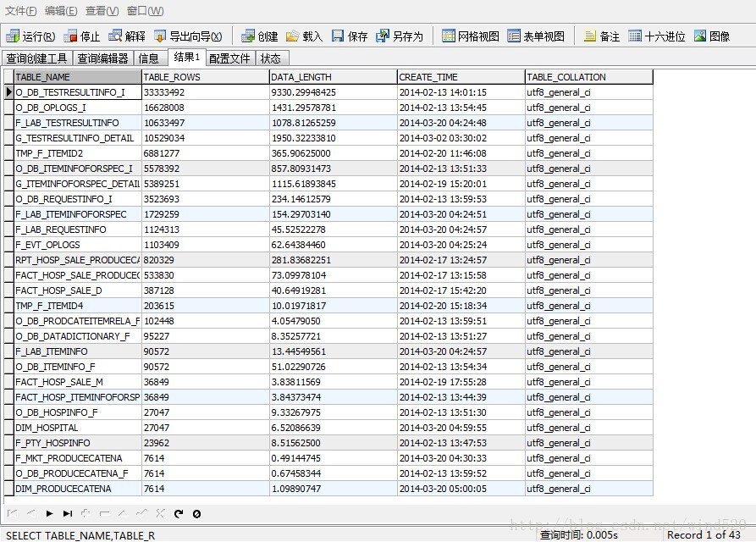Viewport: 756px width, 542px height.
Task: Click the row indicator of first record
Action: click(8, 92)
